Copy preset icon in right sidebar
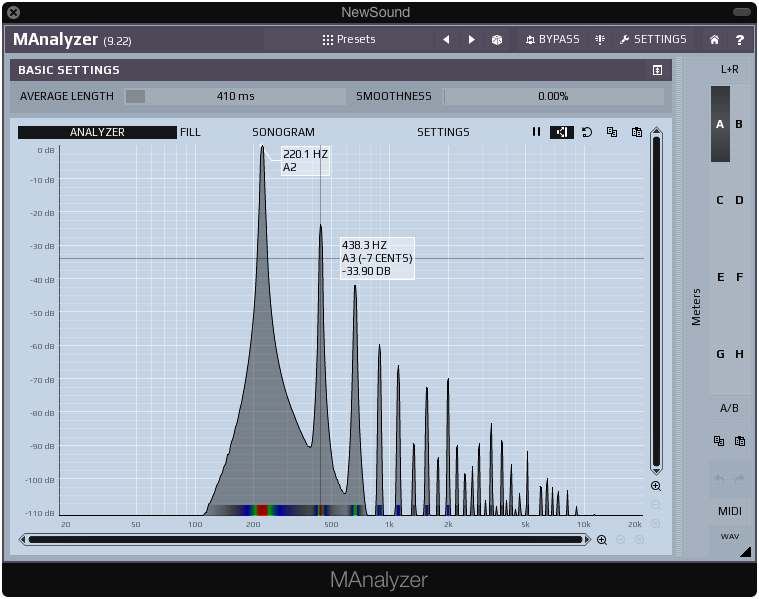759x599 pixels. tap(719, 441)
